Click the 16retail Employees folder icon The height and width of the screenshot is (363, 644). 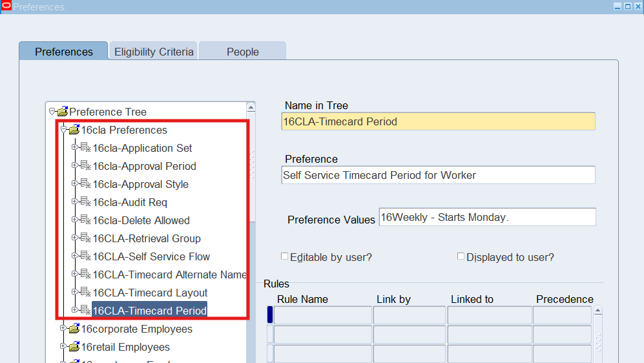(x=74, y=347)
